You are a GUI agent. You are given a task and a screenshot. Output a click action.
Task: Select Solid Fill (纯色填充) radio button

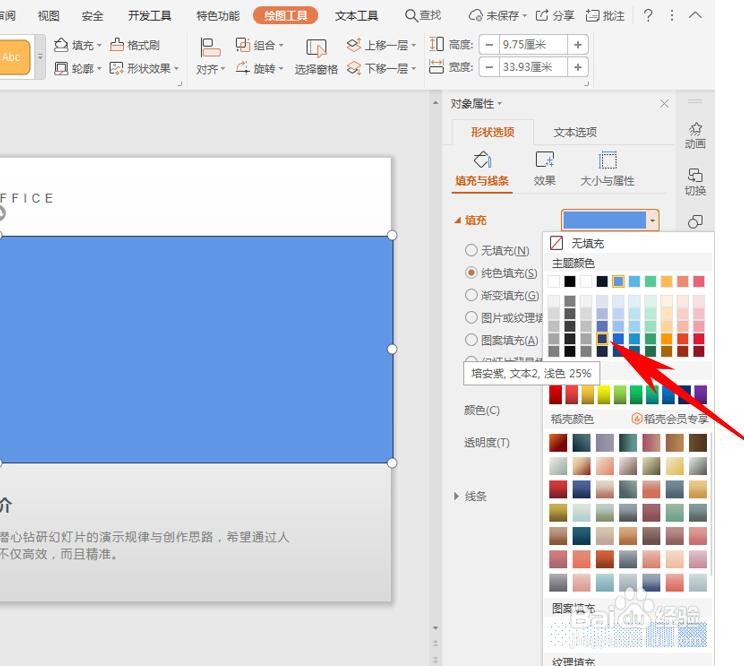[x=471, y=273]
